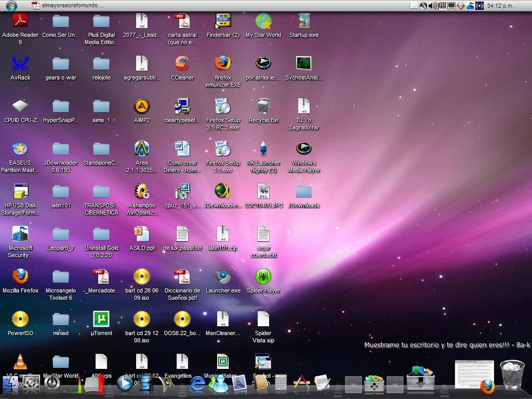The width and height of the screenshot is (532, 399).
Task: Select JDownloader globe shortcut icon
Action: click(222, 191)
